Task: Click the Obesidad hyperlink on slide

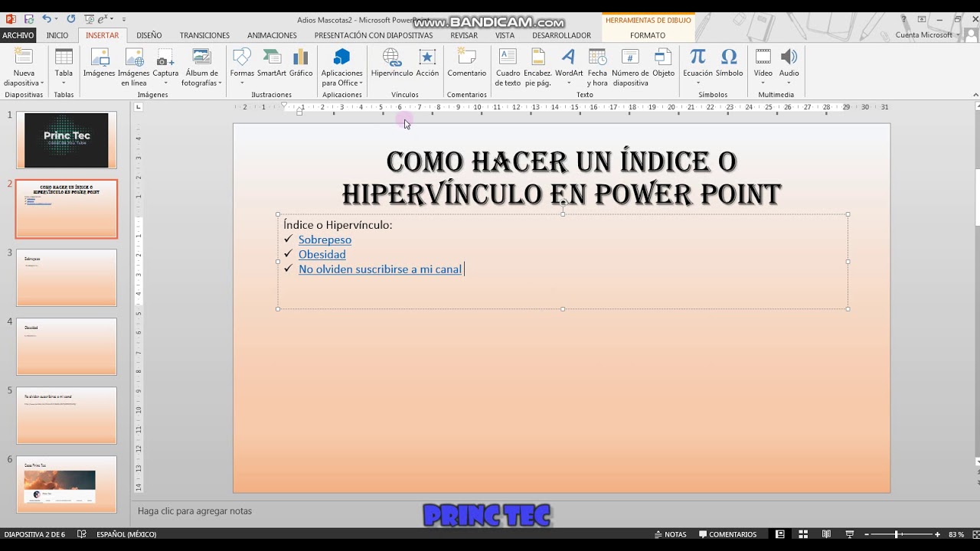Action: 322,254
